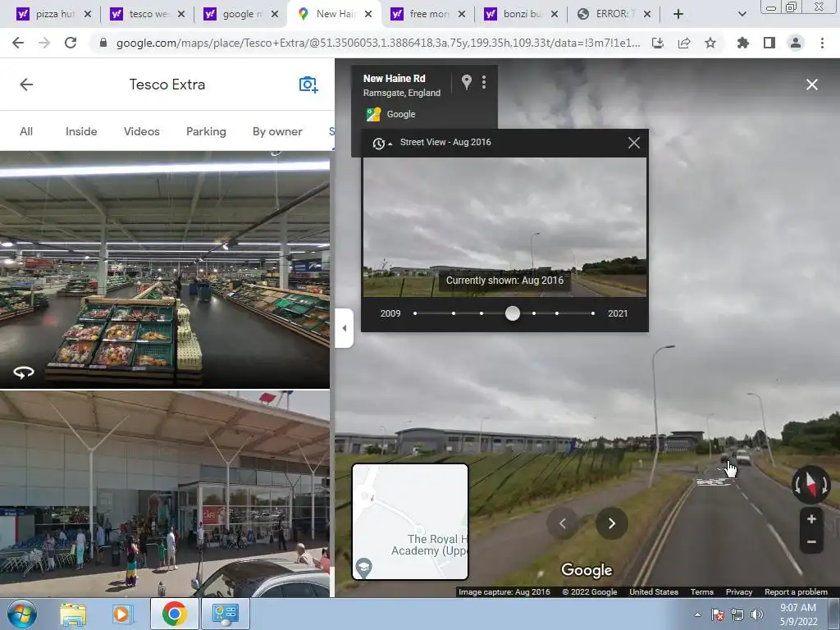Open the Chrome profile avatar
The image size is (840, 630).
pos(796,43)
